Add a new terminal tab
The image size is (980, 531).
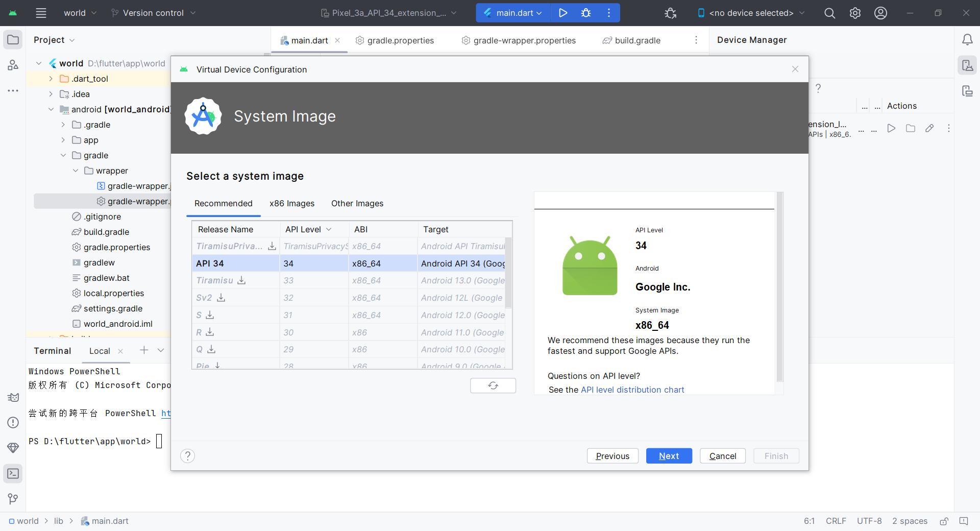144,350
